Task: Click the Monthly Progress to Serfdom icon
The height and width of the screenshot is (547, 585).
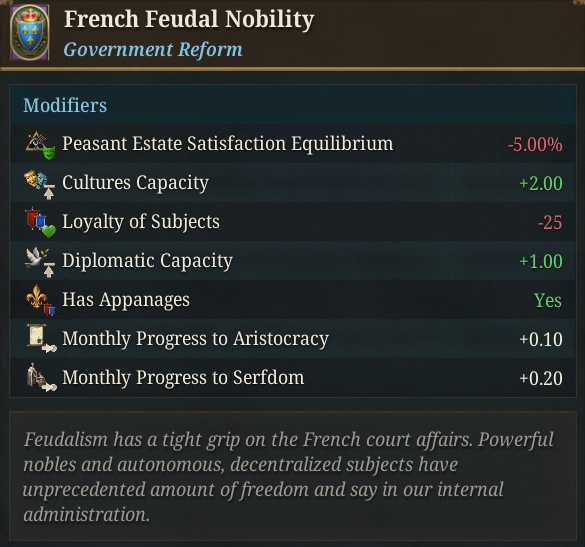Action: tap(41, 377)
